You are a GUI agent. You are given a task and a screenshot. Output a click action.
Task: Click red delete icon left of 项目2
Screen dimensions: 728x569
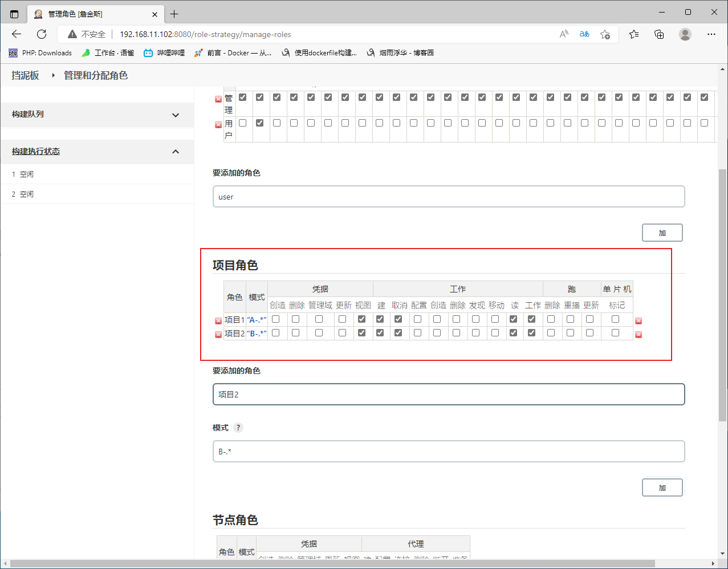point(218,335)
